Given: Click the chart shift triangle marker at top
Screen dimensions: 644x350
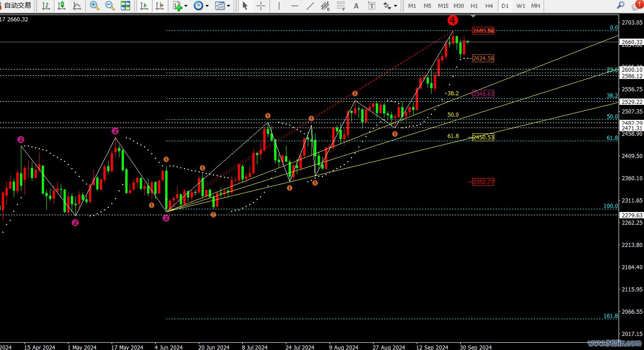Looking at the screenshot, I should point(473,16).
